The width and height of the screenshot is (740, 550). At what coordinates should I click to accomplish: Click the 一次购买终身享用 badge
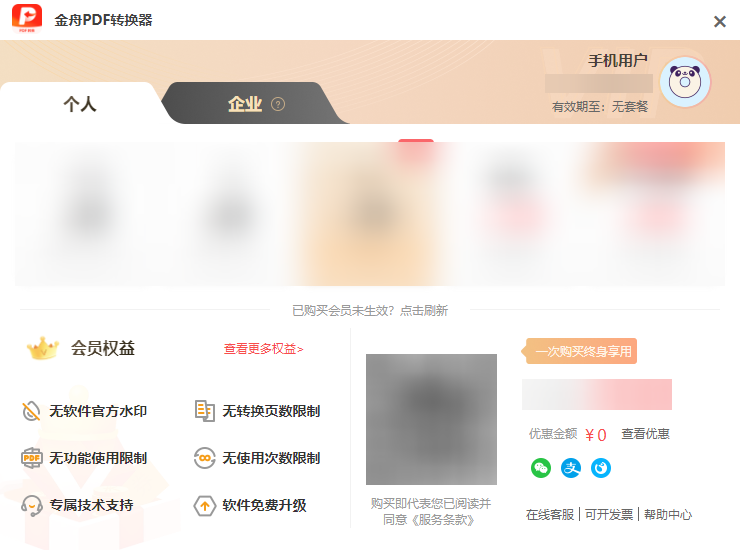click(580, 351)
